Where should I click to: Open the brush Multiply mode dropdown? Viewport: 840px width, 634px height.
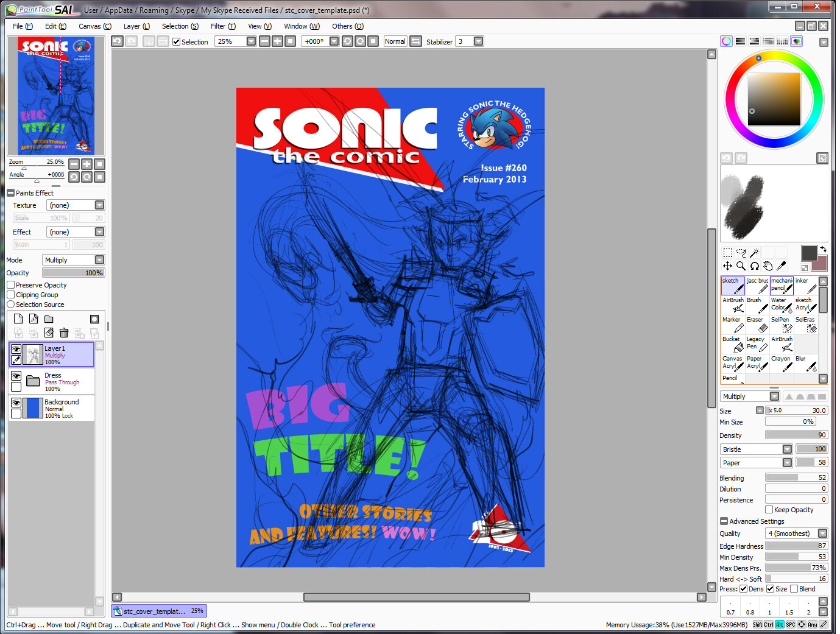point(750,396)
